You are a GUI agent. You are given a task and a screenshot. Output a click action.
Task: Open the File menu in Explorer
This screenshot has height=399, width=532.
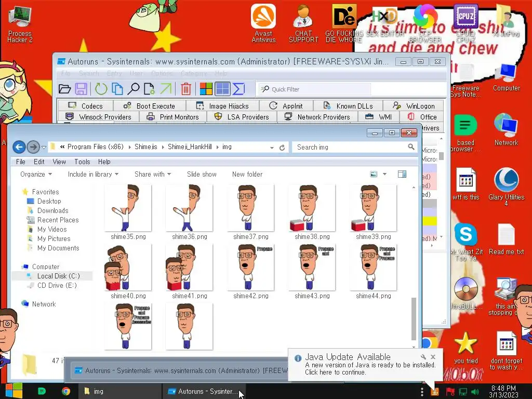[x=21, y=162]
